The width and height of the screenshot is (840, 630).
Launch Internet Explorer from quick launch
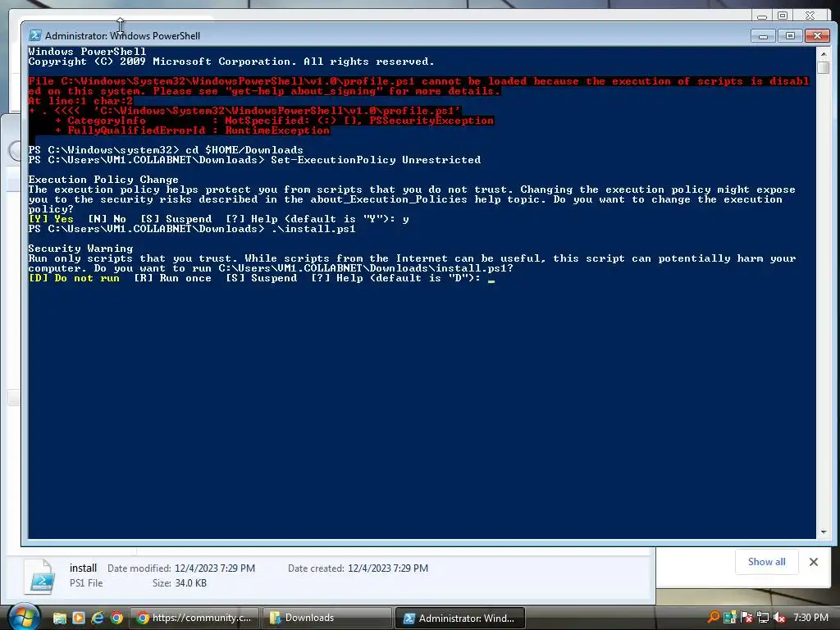pyautogui.click(x=97, y=618)
